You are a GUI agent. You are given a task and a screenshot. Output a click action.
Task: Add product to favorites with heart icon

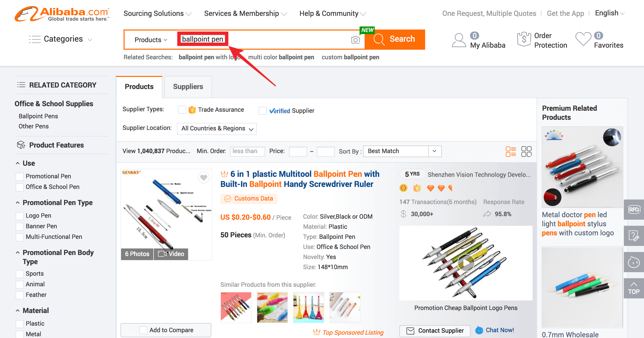pos(204,178)
